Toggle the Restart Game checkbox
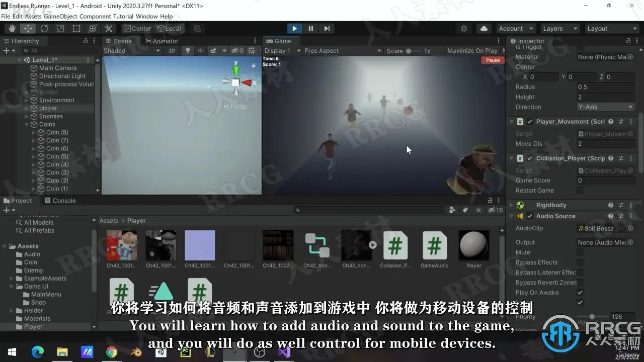 pos(580,191)
